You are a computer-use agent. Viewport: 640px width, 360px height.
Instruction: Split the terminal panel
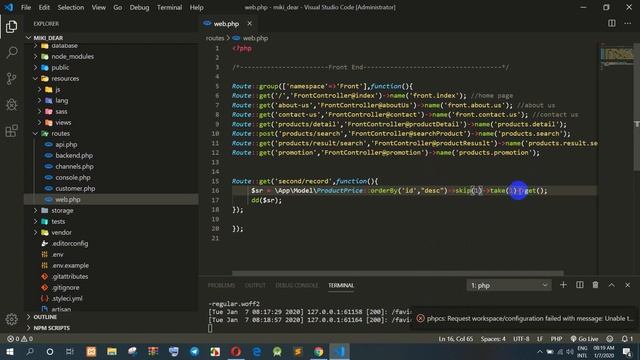580,285
